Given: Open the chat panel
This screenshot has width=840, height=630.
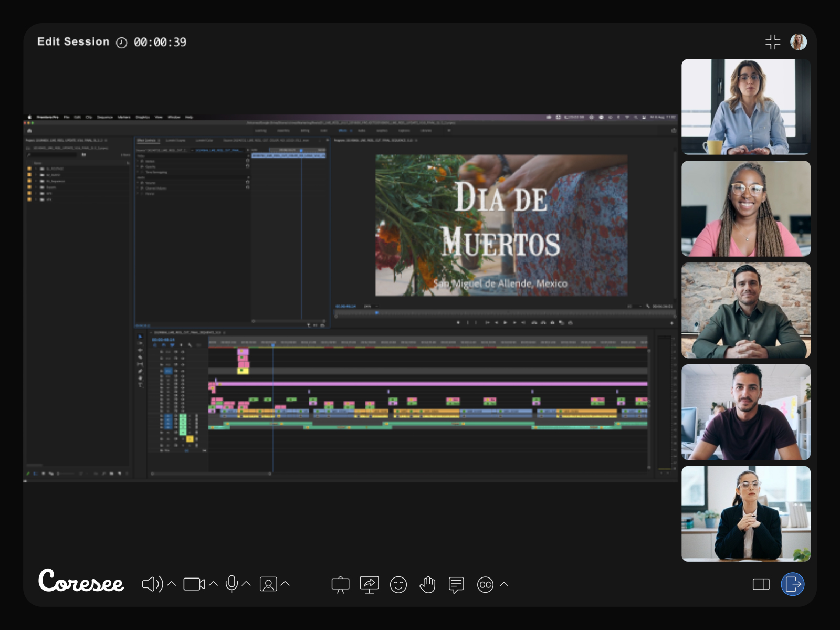Looking at the screenshot, I should [456, 584].
